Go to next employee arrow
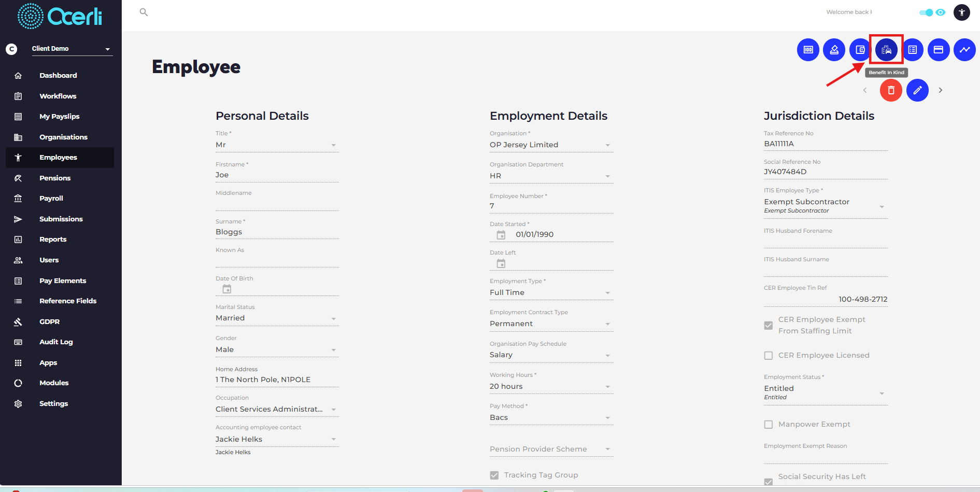The image size is (980, 492). 941,90
